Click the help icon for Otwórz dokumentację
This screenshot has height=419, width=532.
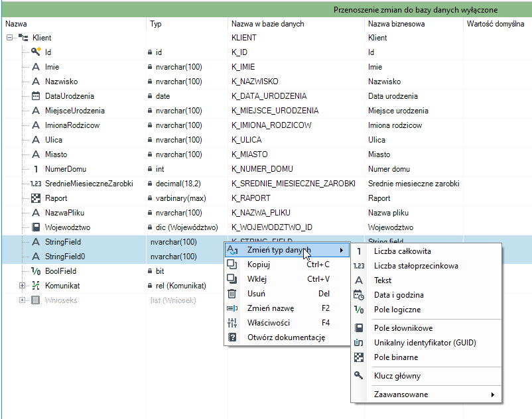[x=232, y=337]
